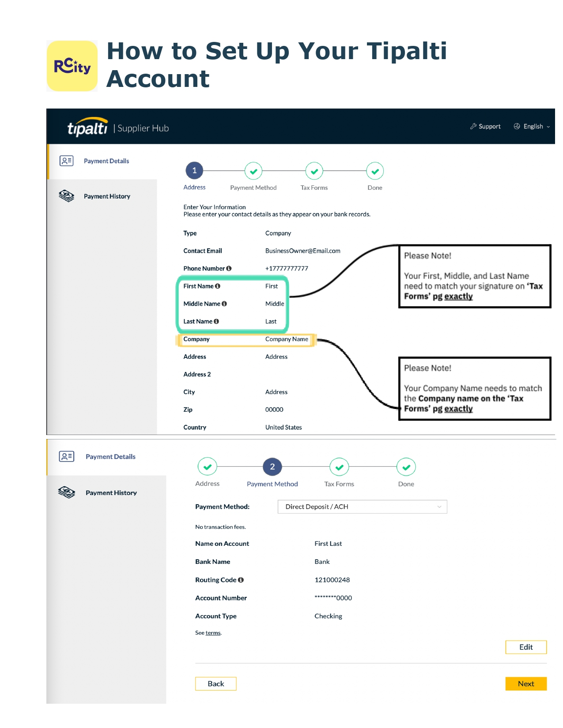Click First Name info icon
The image size is (563, 728).
pos(218,286)
